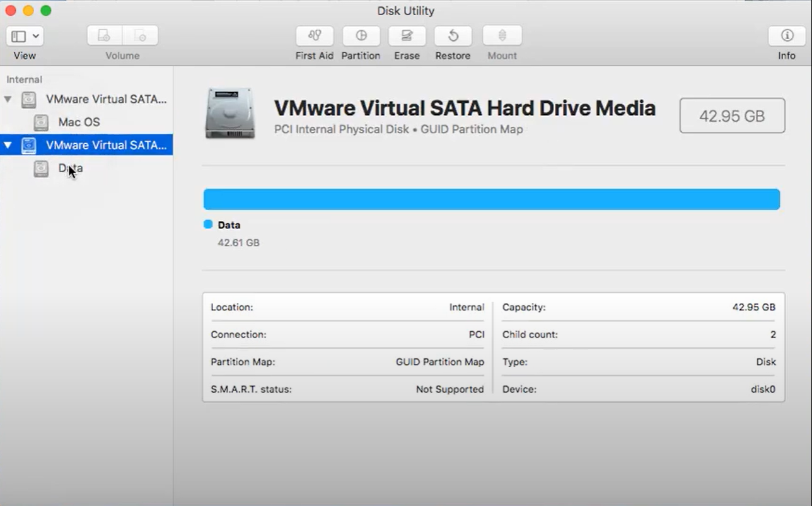812x506 pixels.
Task: Click the large hard drive image
Action: (230, 114)
